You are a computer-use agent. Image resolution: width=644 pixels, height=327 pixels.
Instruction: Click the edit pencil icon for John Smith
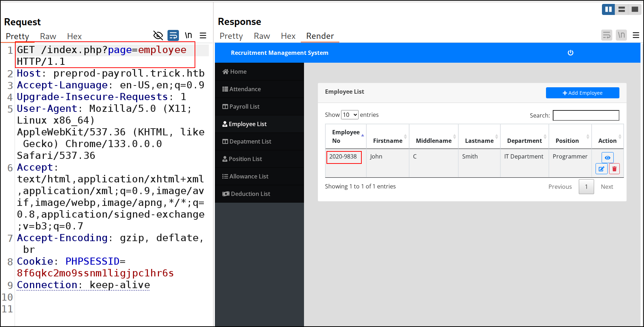click(601, 169)
